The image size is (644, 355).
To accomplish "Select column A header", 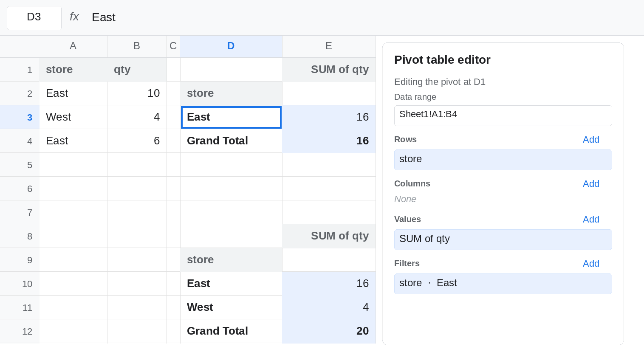I will 73,46.
